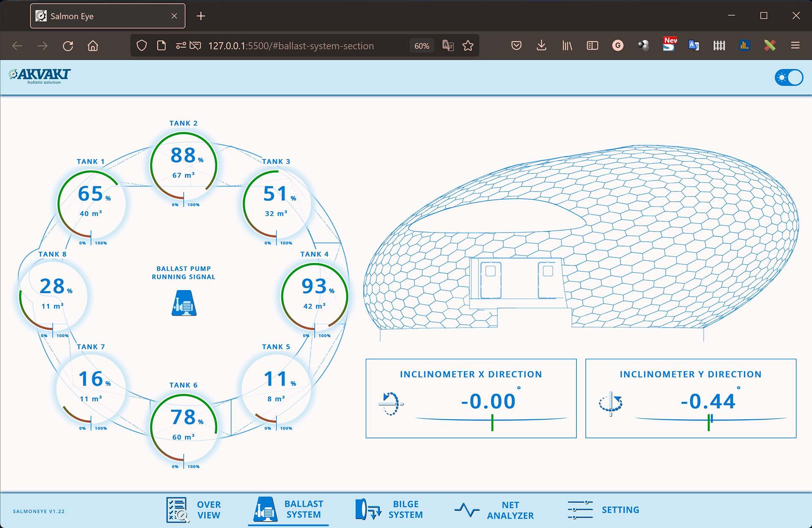Click the Inclinometer Y rotation icon
Image resolution: width=812 pixels, height=528 pixels.
tap(611, 403)
